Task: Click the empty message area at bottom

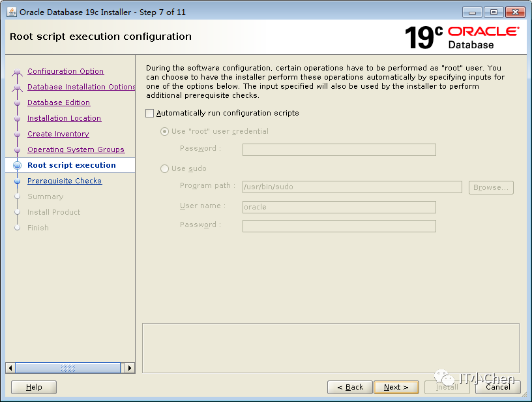Action: [x=331, y=348]
